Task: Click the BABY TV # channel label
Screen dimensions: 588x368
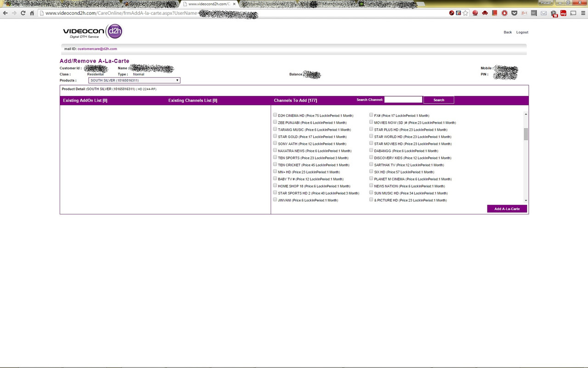Action: coord(311,179)
